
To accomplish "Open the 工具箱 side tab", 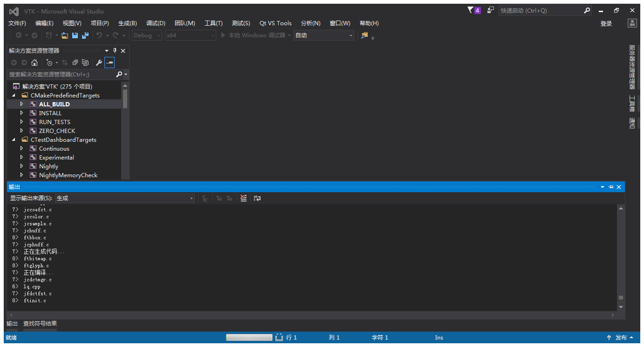I will click(632, 104).
